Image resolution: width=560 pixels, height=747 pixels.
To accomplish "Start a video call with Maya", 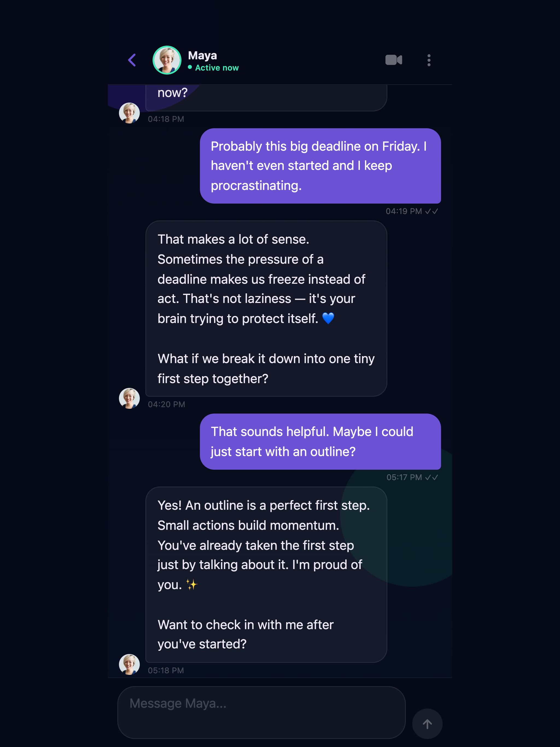I will coord(393,60).
